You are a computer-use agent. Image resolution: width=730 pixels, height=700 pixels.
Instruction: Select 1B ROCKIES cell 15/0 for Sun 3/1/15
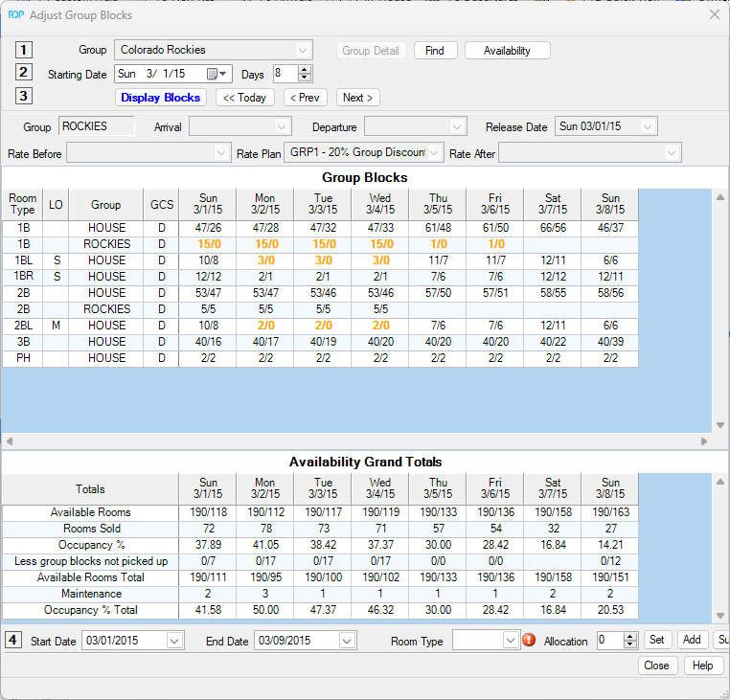click(208, 244)
